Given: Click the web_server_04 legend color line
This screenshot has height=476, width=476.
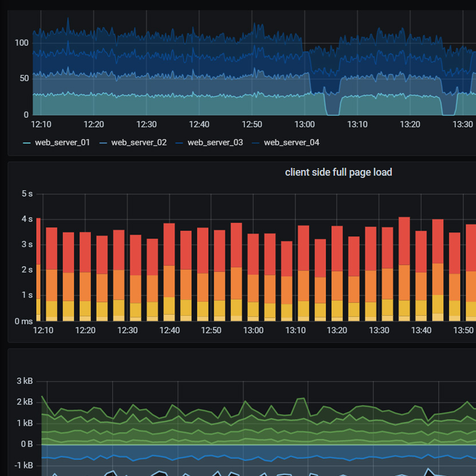Looking at the screenshot, I should pos(256,142).
